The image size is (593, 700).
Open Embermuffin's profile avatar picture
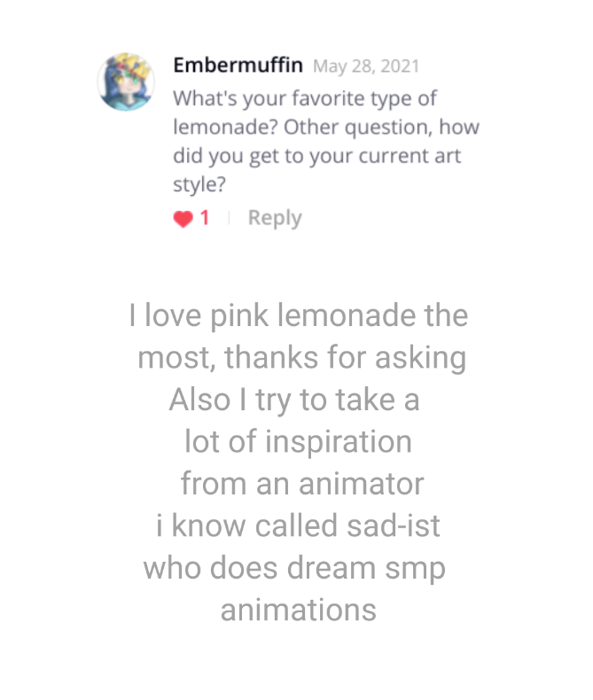click(x=126, y=82)
